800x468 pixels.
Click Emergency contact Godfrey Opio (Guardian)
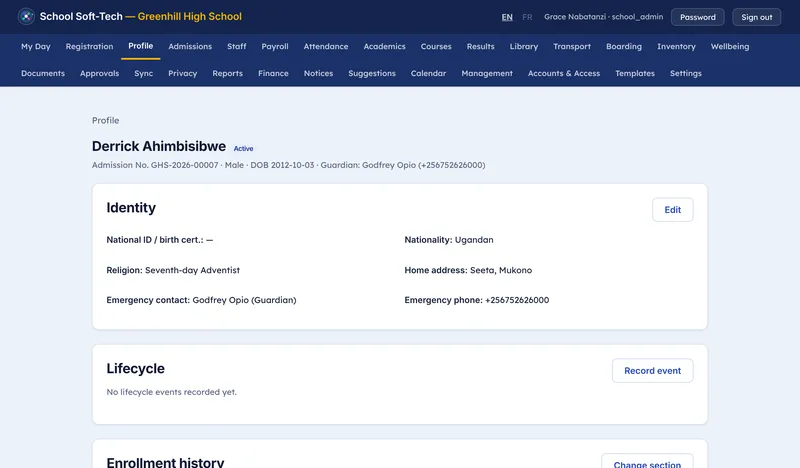pos(201,300)
